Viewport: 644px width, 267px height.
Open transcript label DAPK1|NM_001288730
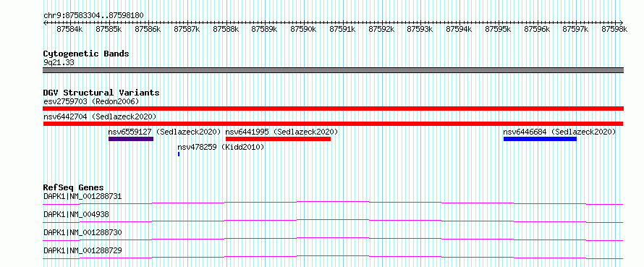(x=82, y=232)
